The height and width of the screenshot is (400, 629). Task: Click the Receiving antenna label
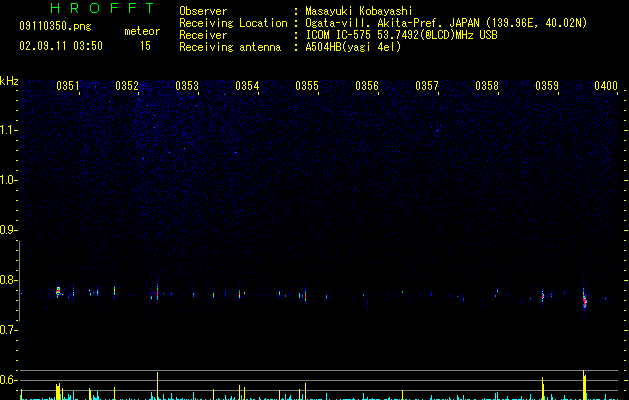tap(230, 47)
